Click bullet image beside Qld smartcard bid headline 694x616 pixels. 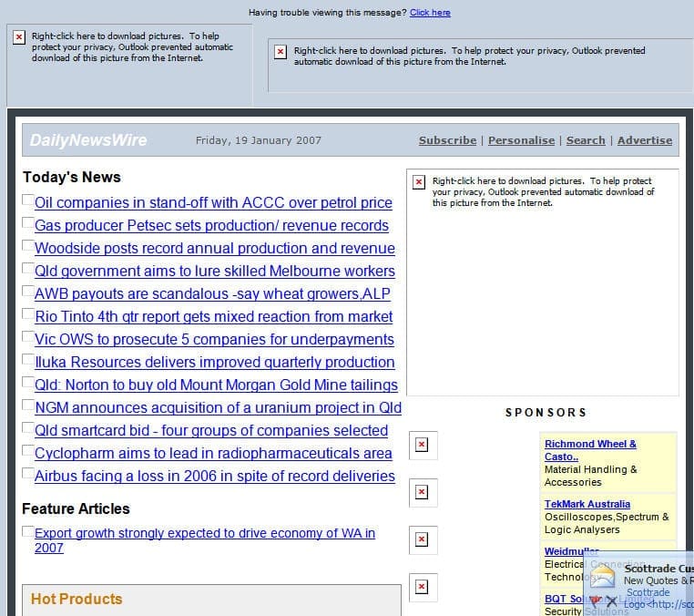(28, 427)
